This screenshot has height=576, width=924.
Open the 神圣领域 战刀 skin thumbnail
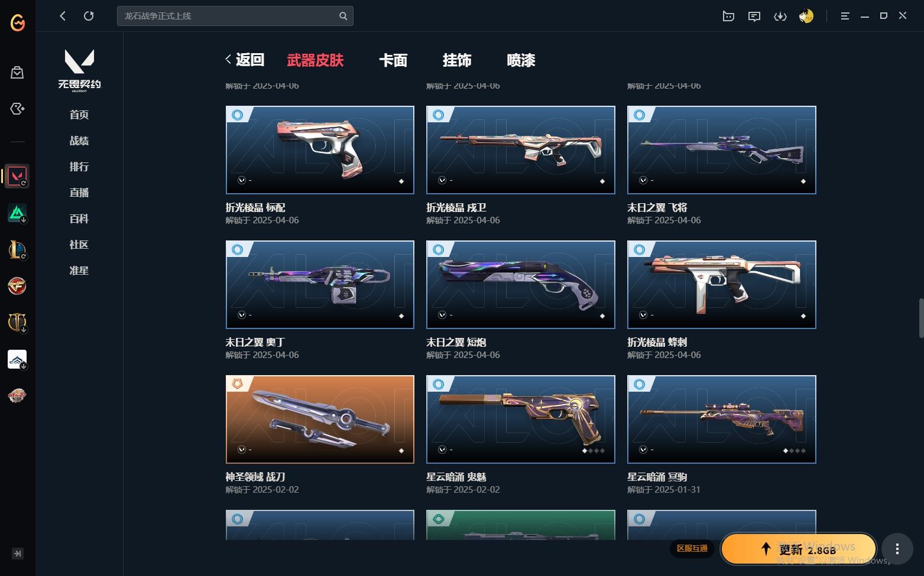[x=320, y=419]
